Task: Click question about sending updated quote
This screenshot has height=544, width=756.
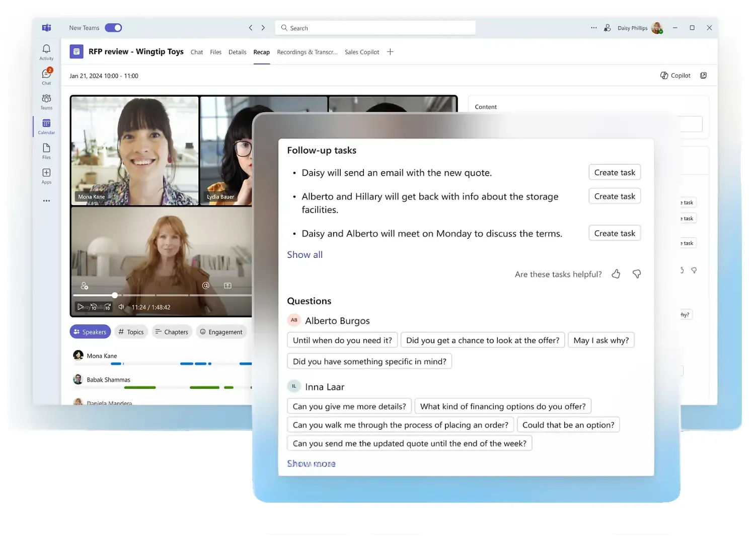Action: tap(409, 443)
